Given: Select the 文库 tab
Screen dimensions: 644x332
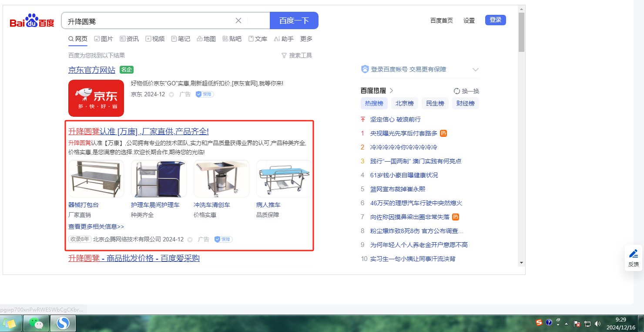Looking at the screenshot, I should coord(258,39).
